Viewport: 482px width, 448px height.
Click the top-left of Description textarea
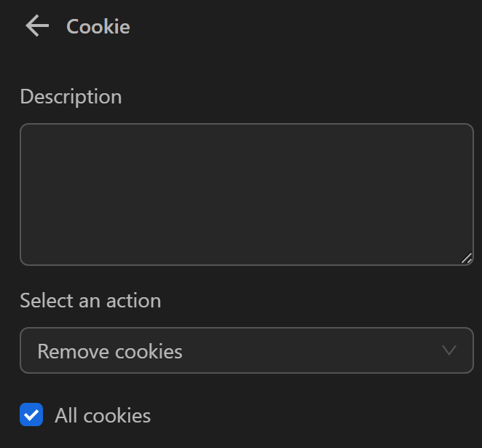[x=33, y=135]
